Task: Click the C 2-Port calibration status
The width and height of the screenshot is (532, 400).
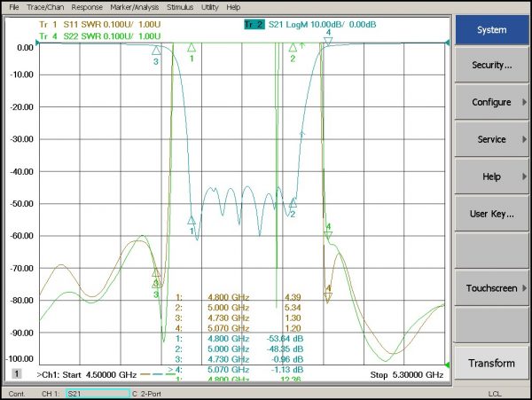Action: [x=146, y=394]
